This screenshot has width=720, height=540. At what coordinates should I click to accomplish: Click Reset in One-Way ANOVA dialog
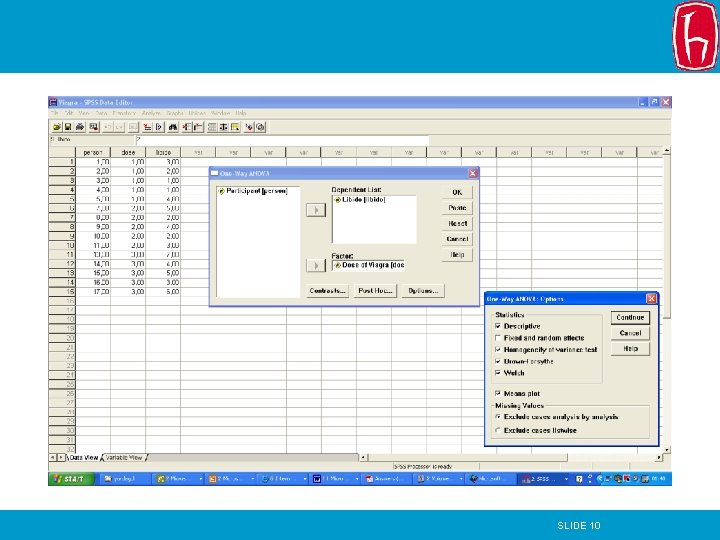457,224
